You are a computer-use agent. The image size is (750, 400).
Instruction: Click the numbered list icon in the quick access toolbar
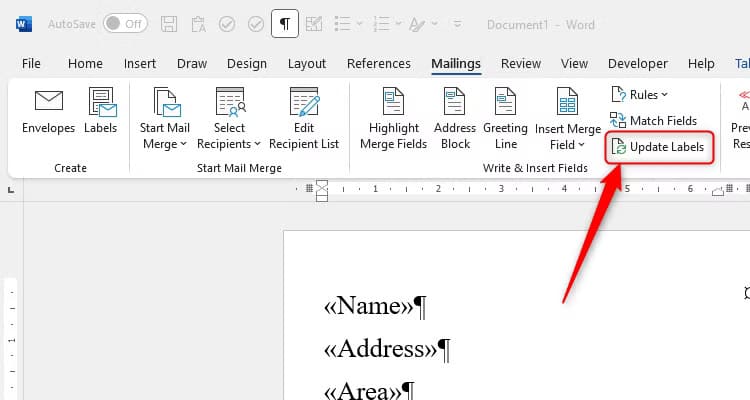[x=381, y=23]
